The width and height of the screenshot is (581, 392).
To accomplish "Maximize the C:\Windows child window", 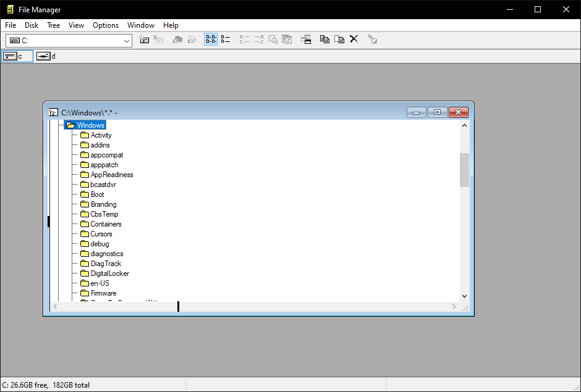I will click(437, 112).
